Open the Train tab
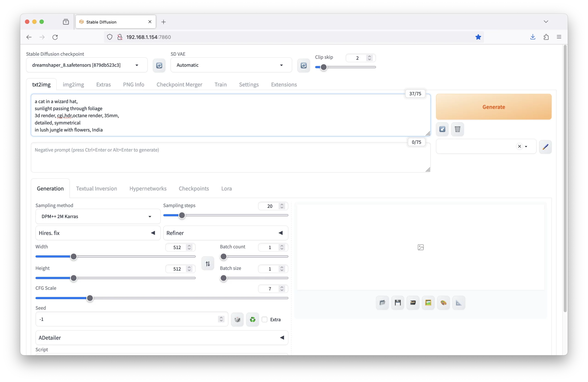The height and width of the screenshot is (382, 588). click(x=220, y=84)
